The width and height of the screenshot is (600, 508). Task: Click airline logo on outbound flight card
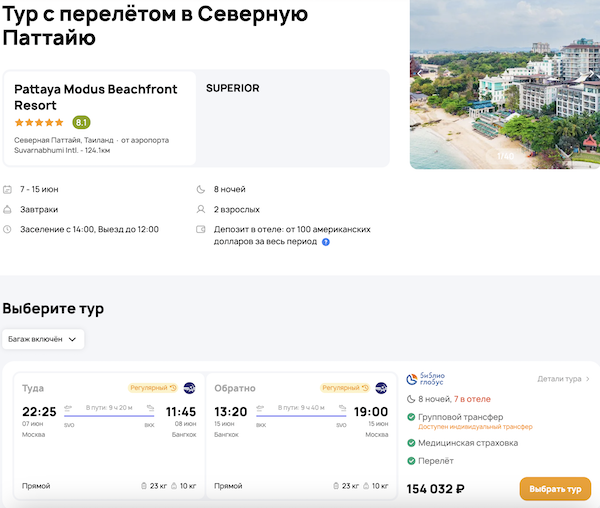190,388
